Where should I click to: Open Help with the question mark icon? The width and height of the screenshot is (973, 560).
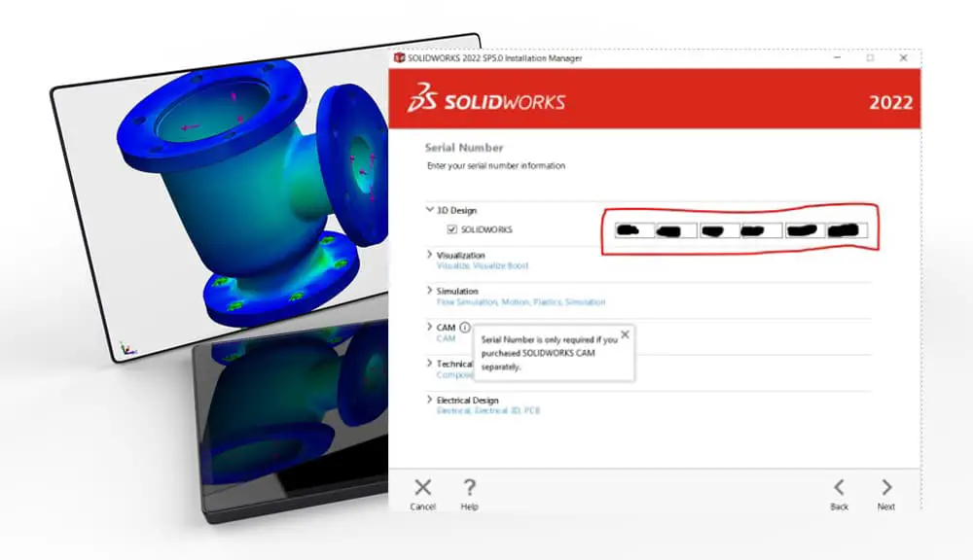pos(470,487)
